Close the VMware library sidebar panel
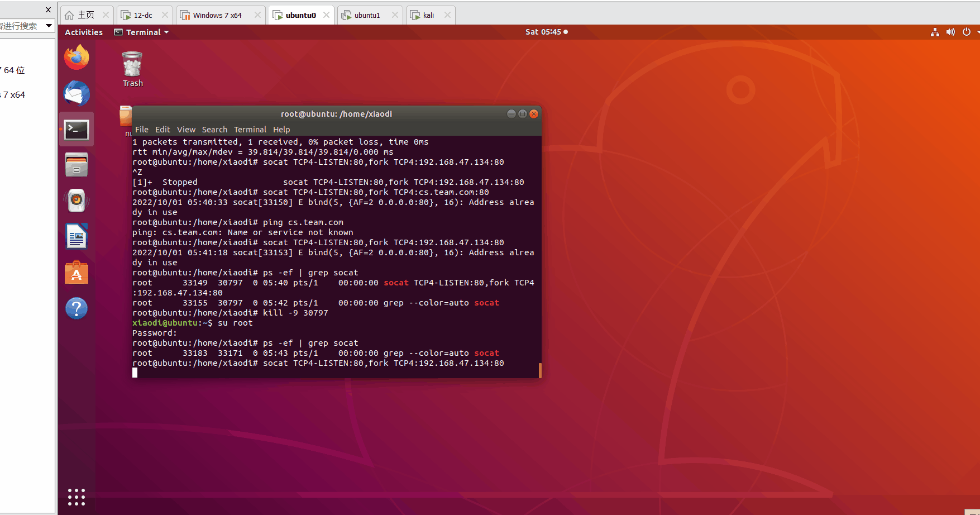The width and height of the screenshot is (980, 515). (x=48, y=9)
